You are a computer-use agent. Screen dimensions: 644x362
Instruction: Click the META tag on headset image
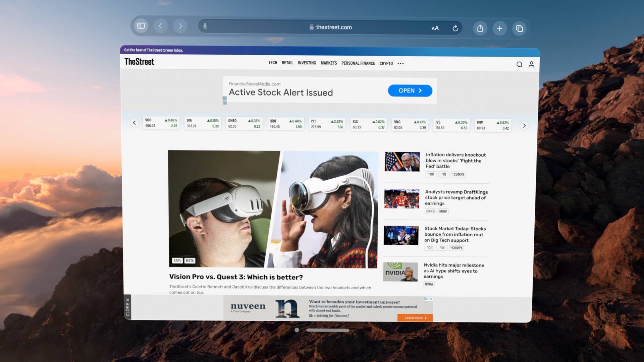pos(190,260)
